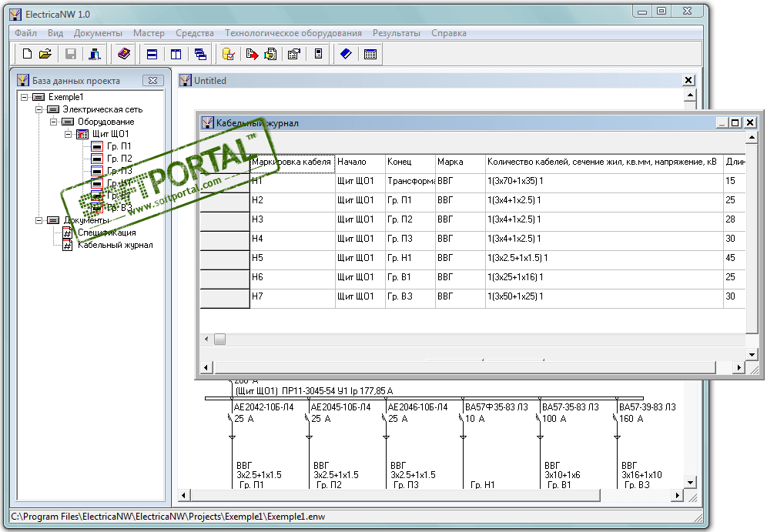Image resolution: width=767 pixels, height=532 pixels.
Task: Click right arrow of Кабельный журнал horizontal scrollbar
Action: (x=739, y=367)
